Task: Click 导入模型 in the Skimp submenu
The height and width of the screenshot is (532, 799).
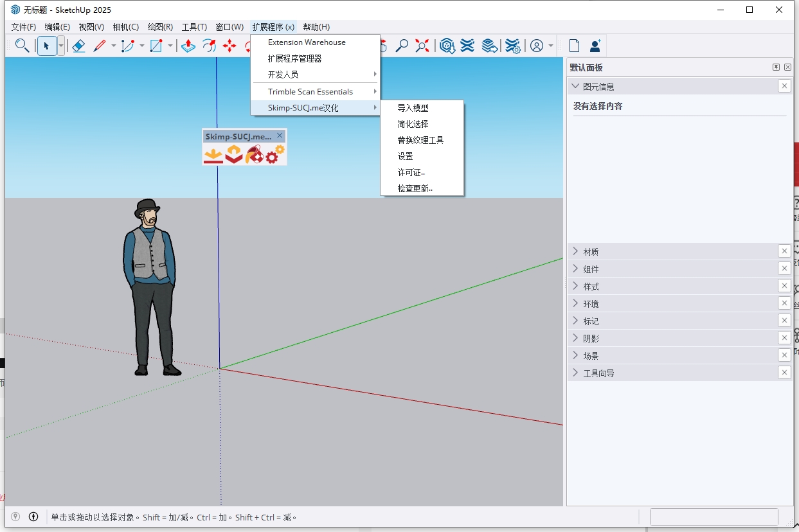Action: (414, 107)
